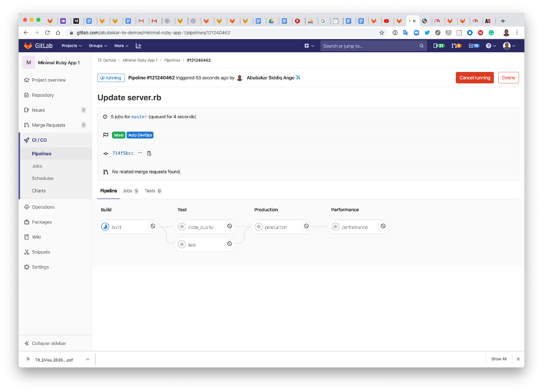Open the Analytics chart icon in navbar

(x=139, y=46)
